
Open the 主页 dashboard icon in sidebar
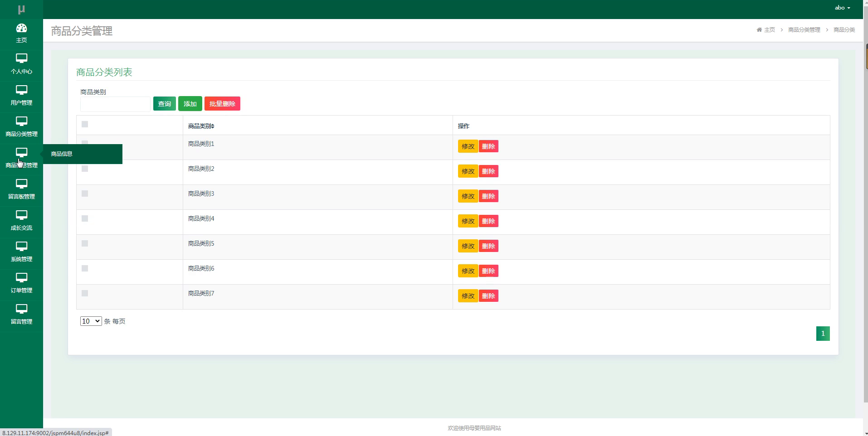click(21, 28)
